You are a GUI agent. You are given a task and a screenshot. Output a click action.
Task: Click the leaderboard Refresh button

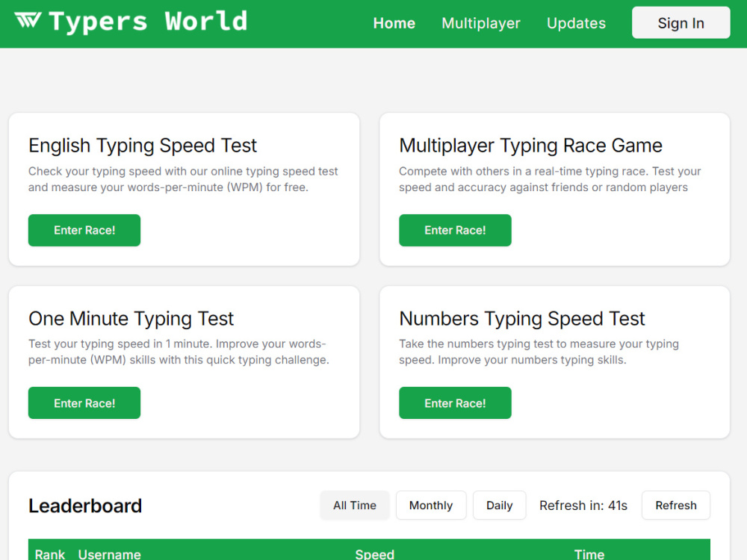pos(675,505)
